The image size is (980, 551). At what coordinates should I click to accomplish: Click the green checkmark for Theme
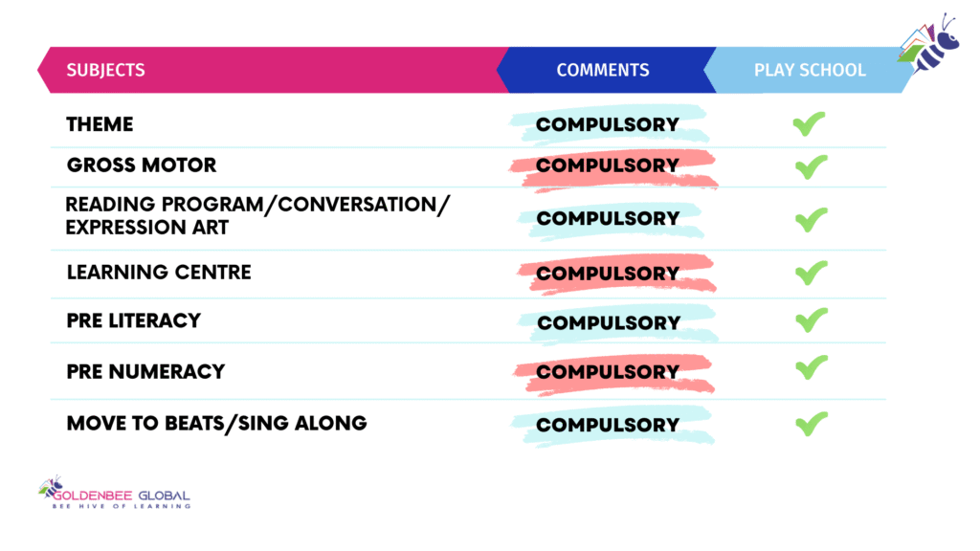(810, 124)
